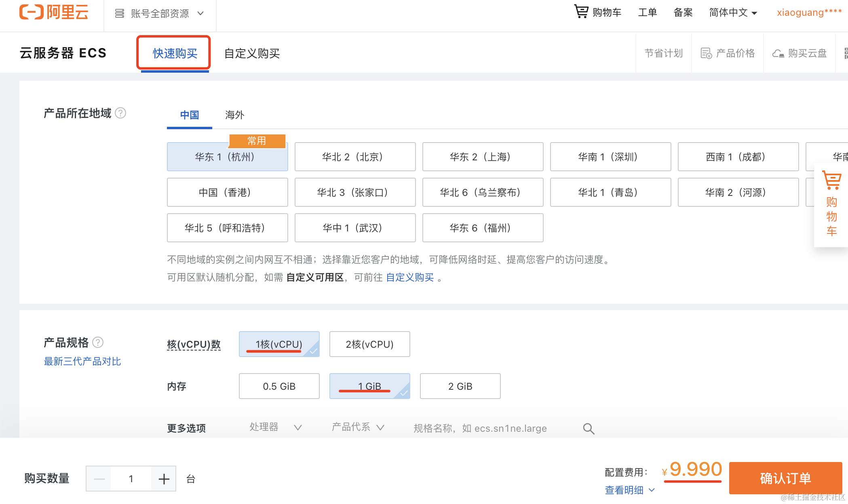Screen dimensions: 848x504
Task: Expand the 简体中文 language menu
Action: click(733, 13)
